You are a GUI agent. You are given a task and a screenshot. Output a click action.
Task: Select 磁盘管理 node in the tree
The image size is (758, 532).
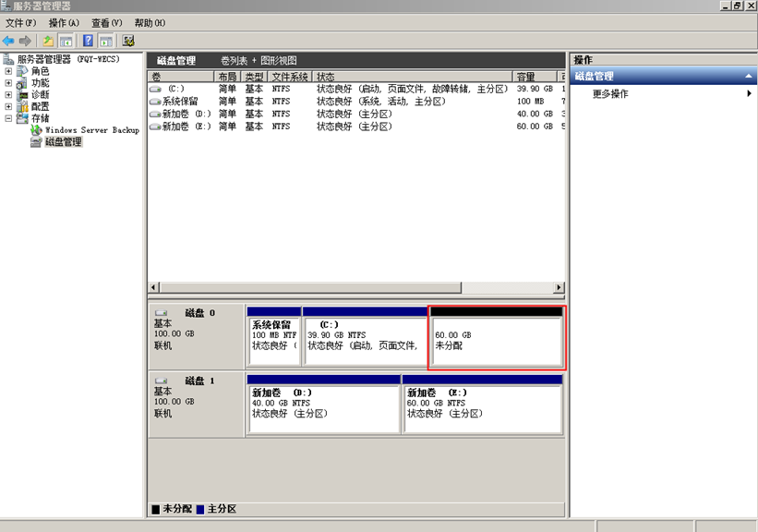[x=63, y=142]
